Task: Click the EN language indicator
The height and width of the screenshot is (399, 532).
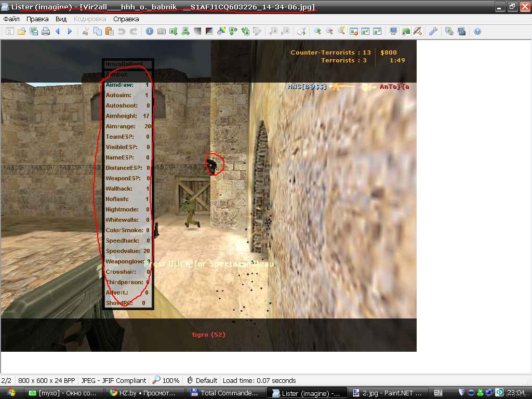Action: (438, 393)
